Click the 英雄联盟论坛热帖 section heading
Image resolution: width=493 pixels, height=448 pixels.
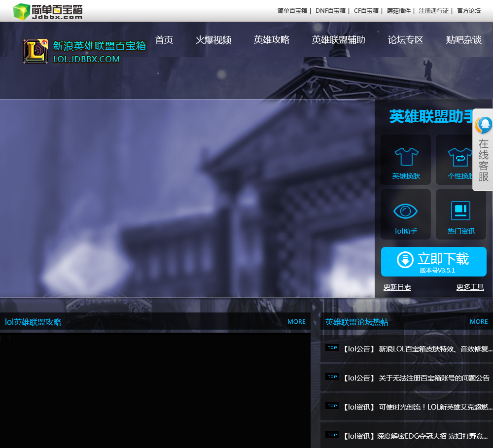356,322
